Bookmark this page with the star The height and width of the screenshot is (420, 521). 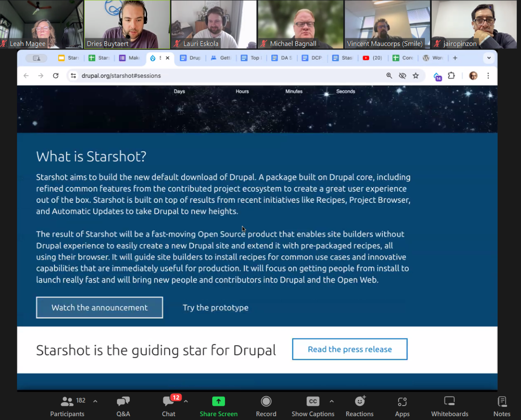pyautogui.click(x=416, y=76)
